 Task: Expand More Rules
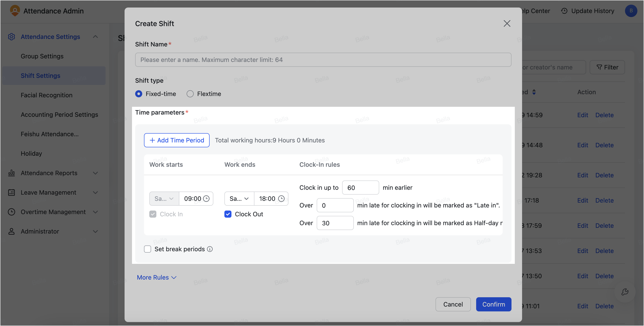[x=157, y=277]
